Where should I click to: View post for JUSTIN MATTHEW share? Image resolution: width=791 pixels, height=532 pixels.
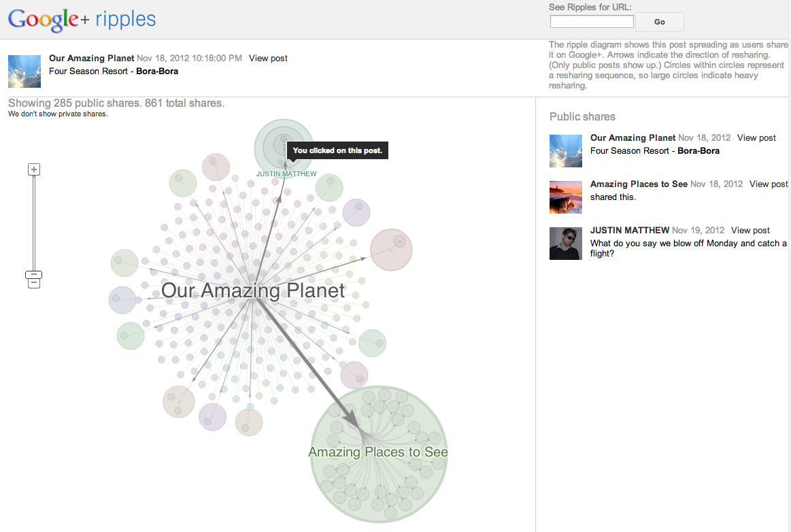pyautogui.click(x=750, y=230)
